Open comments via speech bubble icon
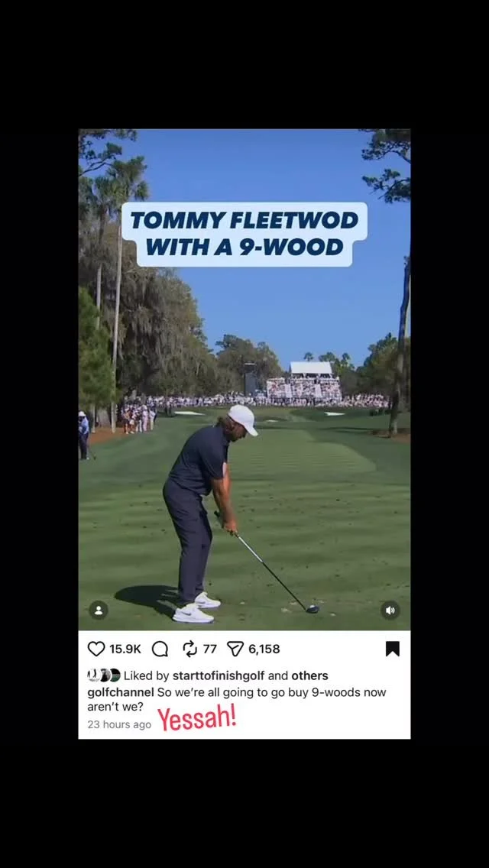 pos(160,649)
